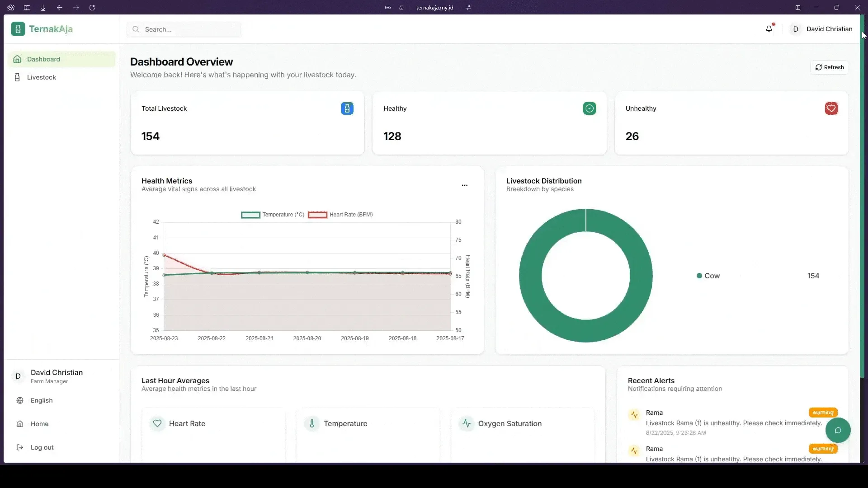Select Dashboard in the sidebar
The width and height of the screenshot is (868, 488).
(x=43, y=59)
